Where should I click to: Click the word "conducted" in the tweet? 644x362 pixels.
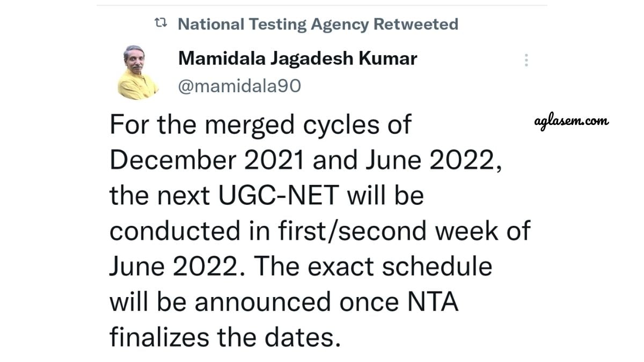point(175,231)
